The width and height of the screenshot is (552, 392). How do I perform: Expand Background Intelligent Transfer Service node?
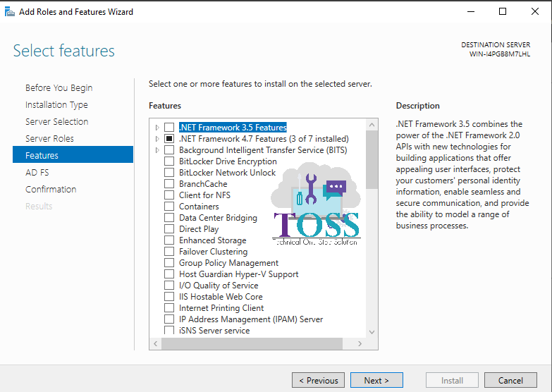click(x=157, y=150)
